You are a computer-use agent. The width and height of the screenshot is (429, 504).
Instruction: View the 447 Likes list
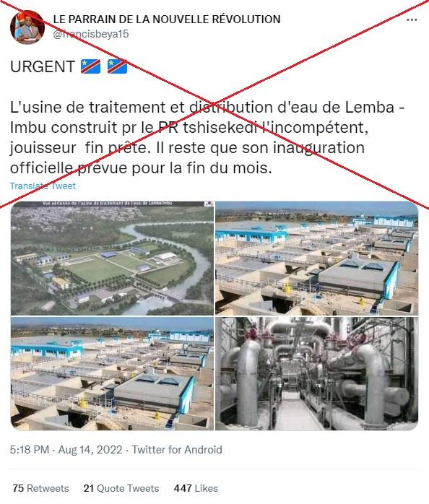[196, 488]
